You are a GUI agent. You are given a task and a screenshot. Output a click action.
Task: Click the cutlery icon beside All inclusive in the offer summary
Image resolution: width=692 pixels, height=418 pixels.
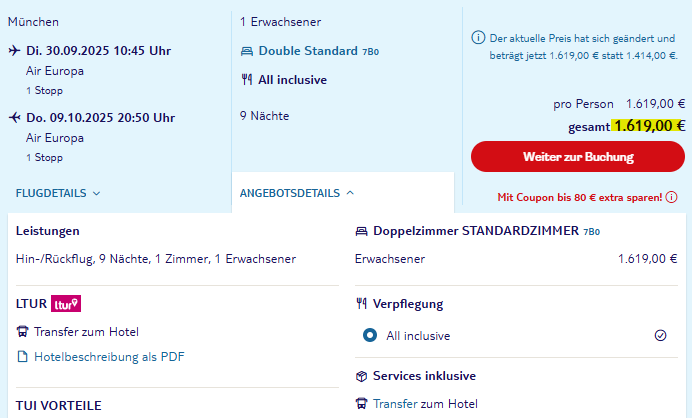(x=247, y=80)
